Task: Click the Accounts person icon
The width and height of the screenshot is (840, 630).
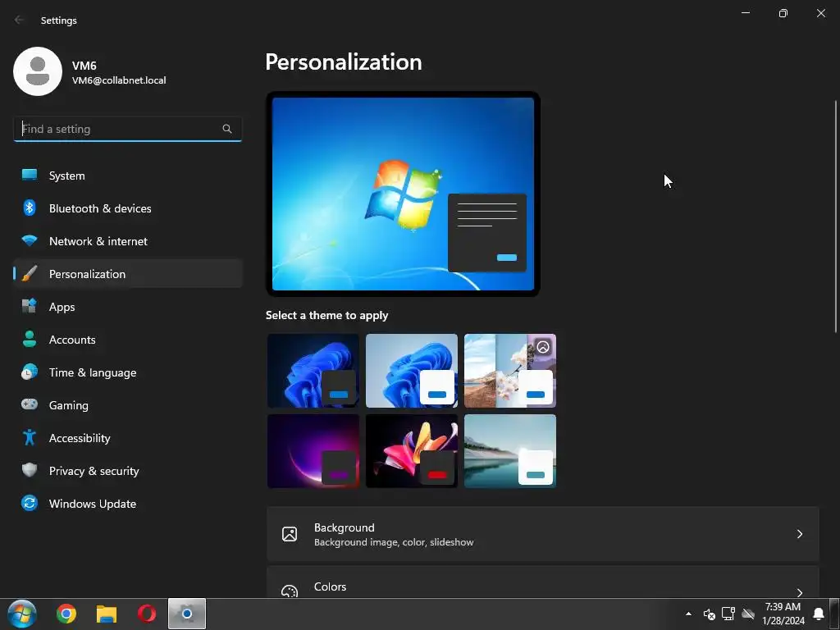Action: (x=30, y=339)
